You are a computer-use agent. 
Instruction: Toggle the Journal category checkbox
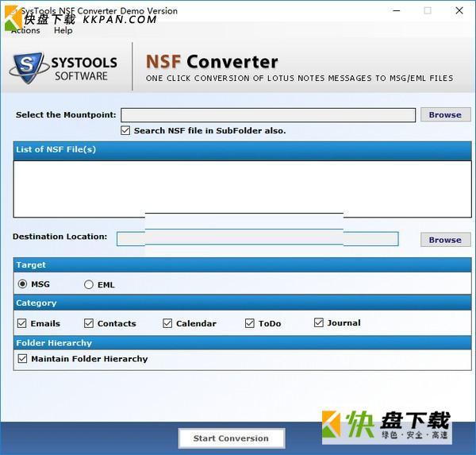tap(319, 322)
